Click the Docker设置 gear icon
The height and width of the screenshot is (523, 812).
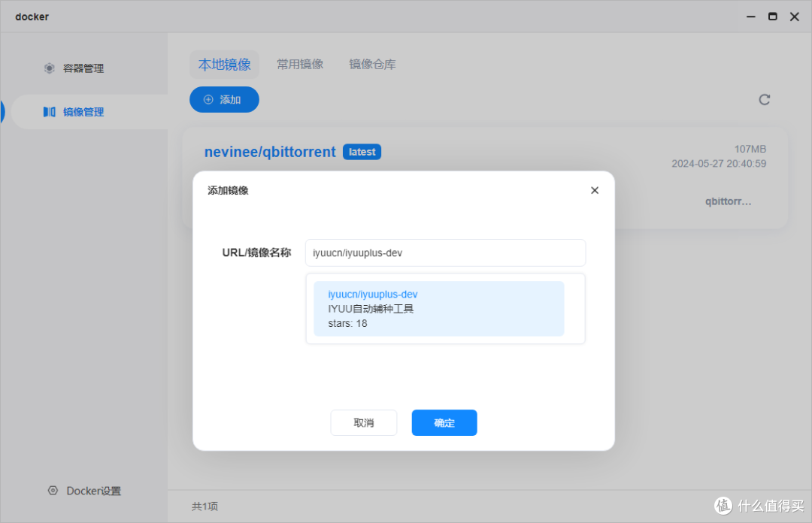(x=53, y=491)
